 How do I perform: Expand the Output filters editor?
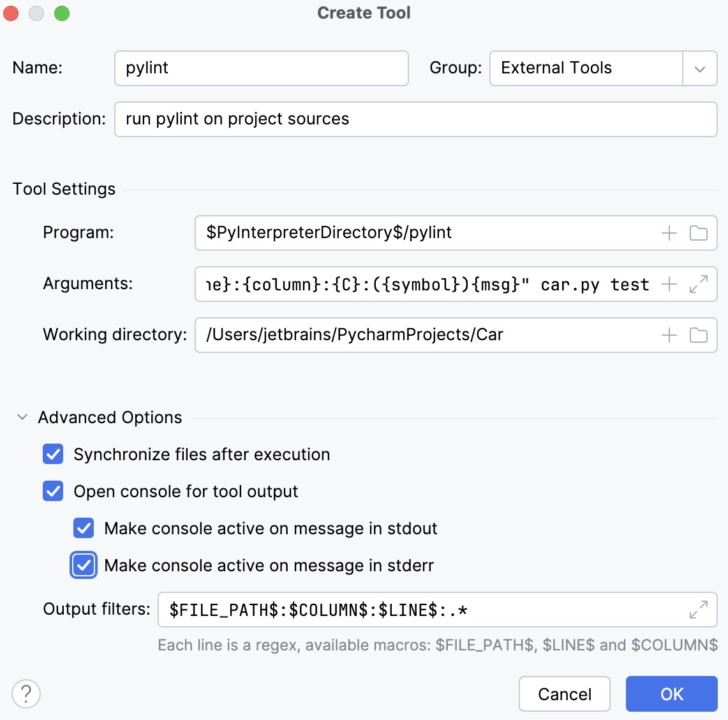(700, 610)
